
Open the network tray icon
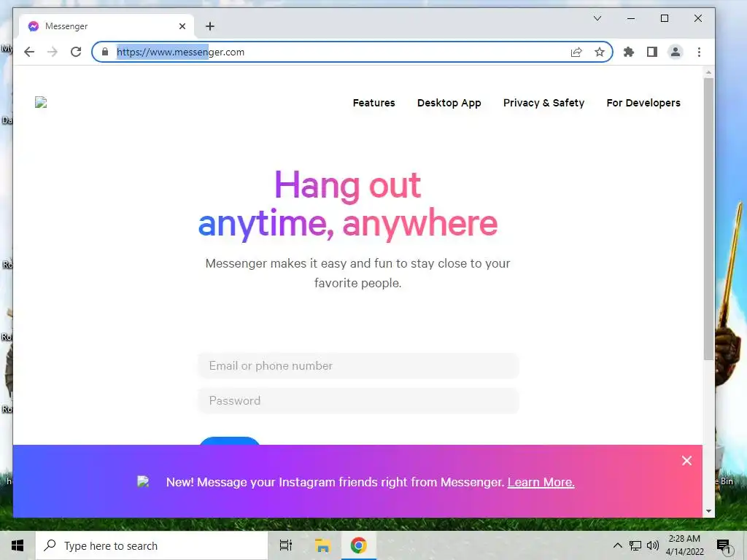click(x=635, y=545)
